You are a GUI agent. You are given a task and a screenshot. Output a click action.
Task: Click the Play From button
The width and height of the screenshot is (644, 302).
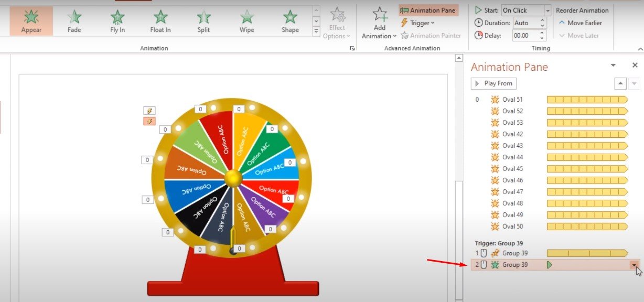(493, 83)
